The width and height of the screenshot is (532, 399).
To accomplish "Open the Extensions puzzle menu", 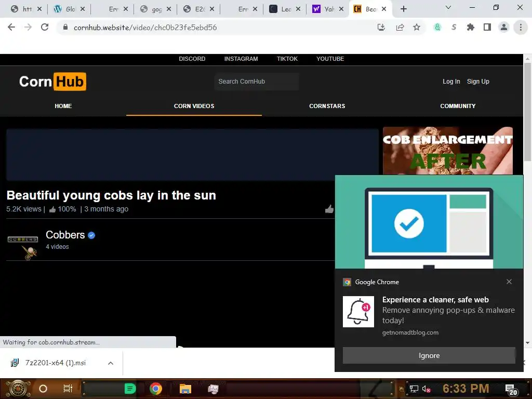I will point(470,27).
